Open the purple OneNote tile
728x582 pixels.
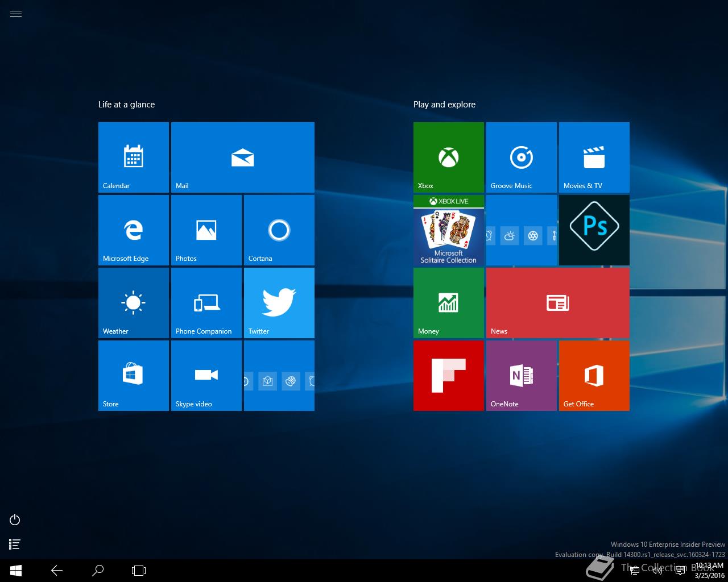pyautogui.click(x=522, y=376)
